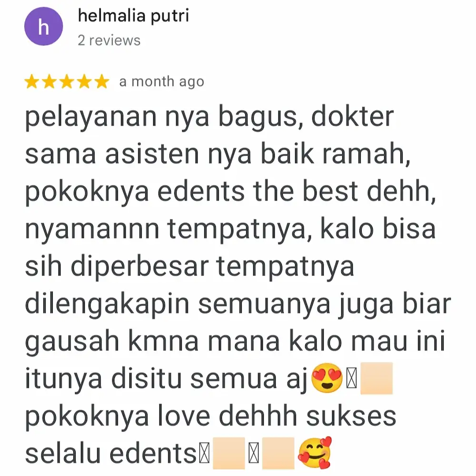Click the fifth gold rating star

point(102,81)
